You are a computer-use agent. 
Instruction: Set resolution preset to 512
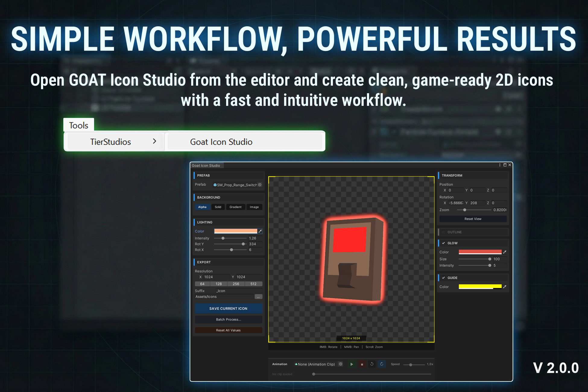tap(254, 284)
